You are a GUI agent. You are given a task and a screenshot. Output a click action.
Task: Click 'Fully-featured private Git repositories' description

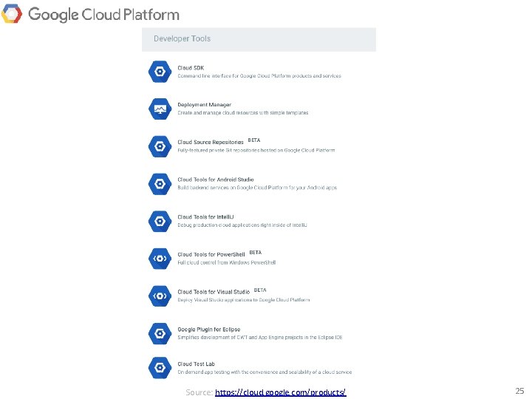click(256, 150)
